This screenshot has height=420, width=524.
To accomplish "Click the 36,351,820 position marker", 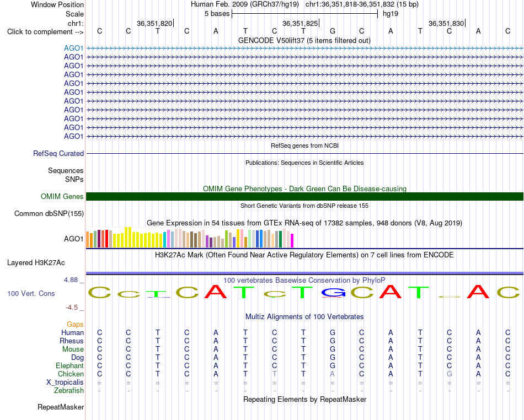I will coord(154,23).
